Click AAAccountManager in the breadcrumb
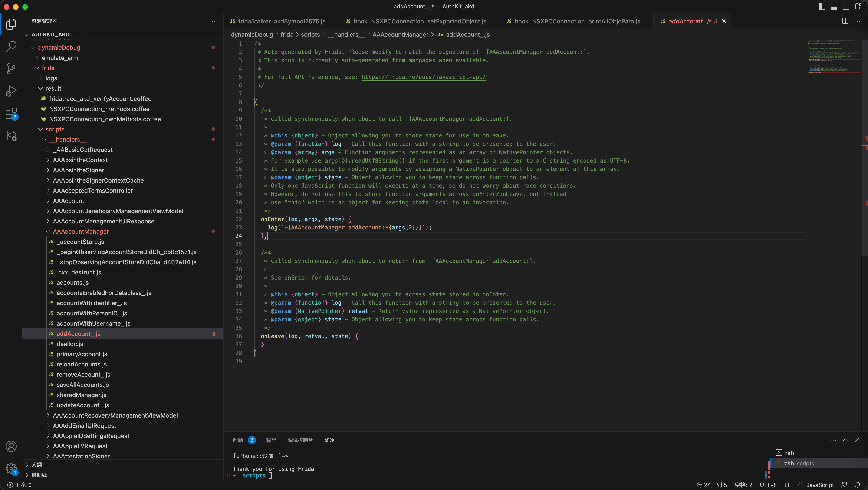Screen dimensions: 868x490 click(400, 35)
